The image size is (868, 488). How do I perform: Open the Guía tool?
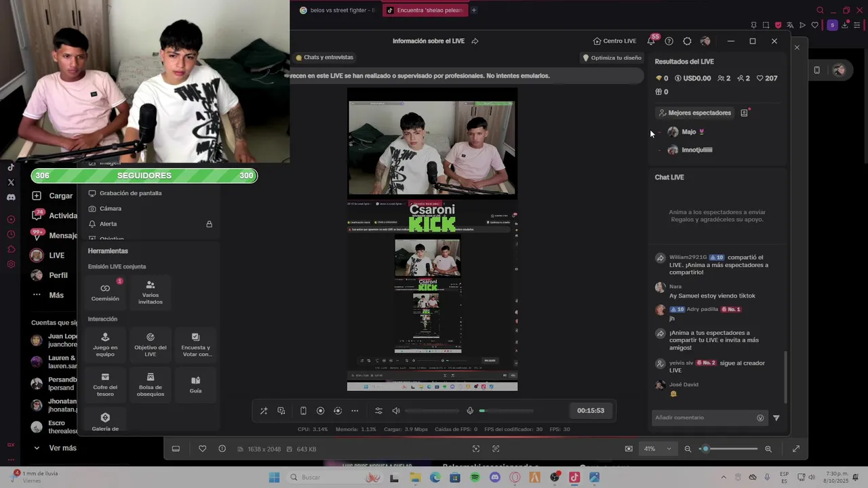click(x=196, y=384)
